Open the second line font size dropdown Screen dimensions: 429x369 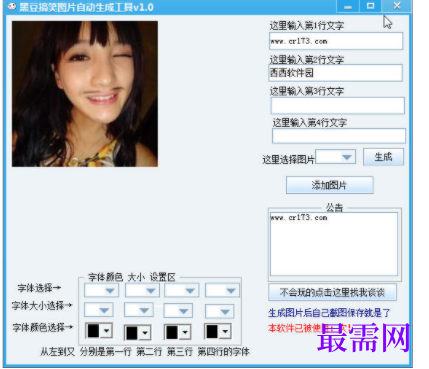click(x=139, y=310)
